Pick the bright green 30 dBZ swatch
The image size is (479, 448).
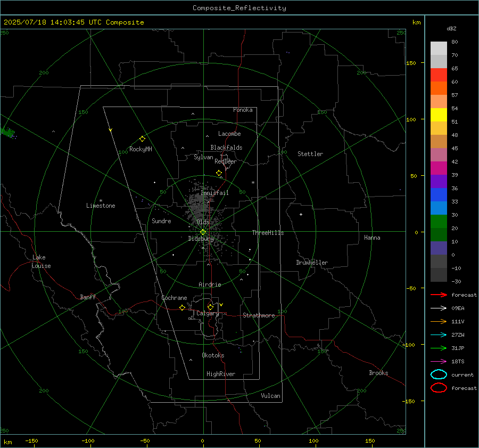pyautogui.click(x=439, y=222)
